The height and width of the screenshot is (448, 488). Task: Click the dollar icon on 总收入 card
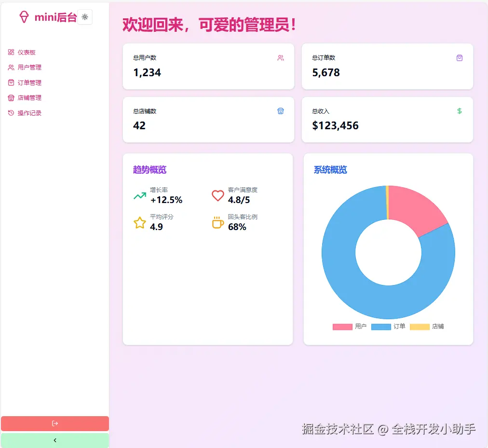(x=460, y=110)
